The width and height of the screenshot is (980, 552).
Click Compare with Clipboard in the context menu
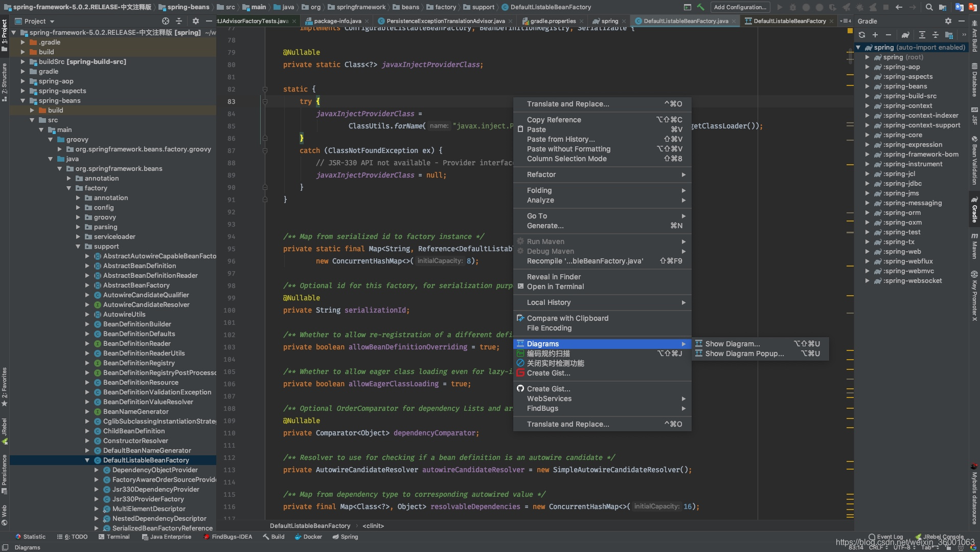tap(602, 318)
